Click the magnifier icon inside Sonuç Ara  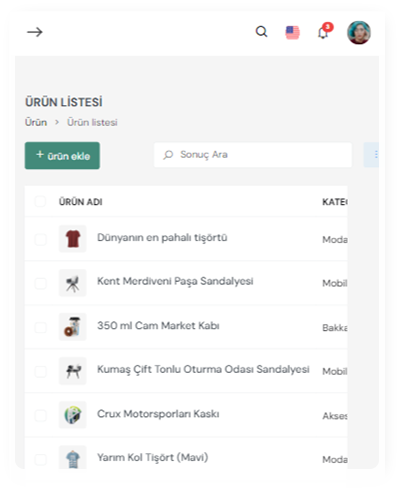(x=168, y=155)
